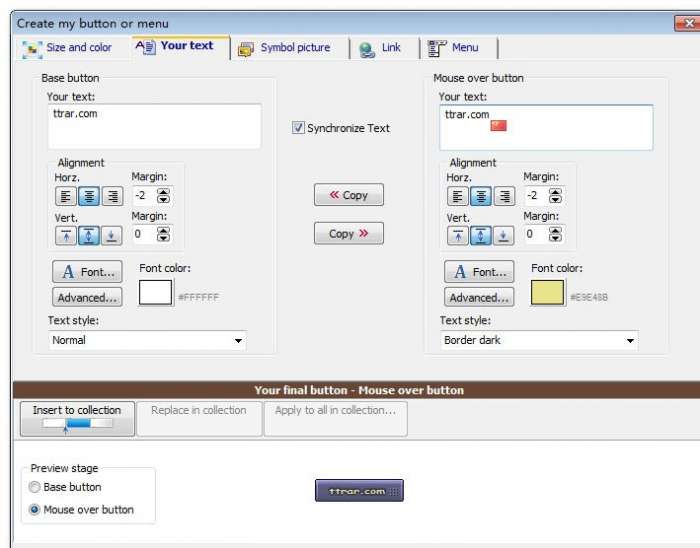Select Base button preview stage
700x548 pixels.
[34, 487]
